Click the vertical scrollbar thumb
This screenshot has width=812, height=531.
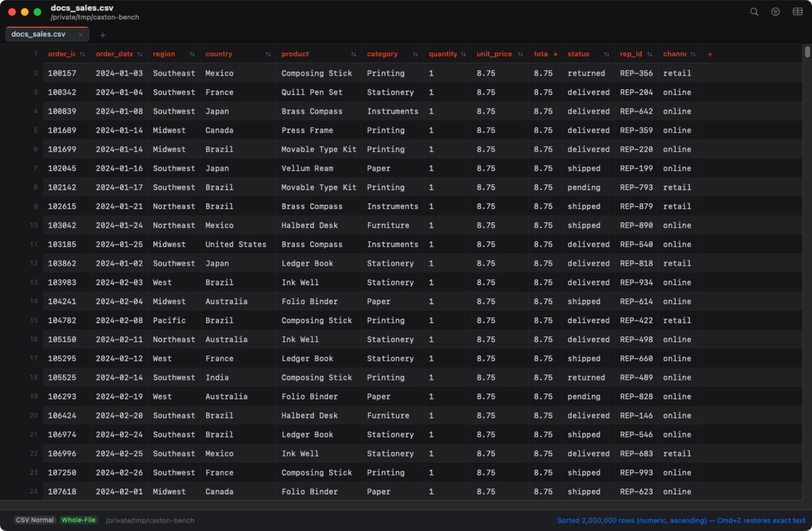coord(807,51)
